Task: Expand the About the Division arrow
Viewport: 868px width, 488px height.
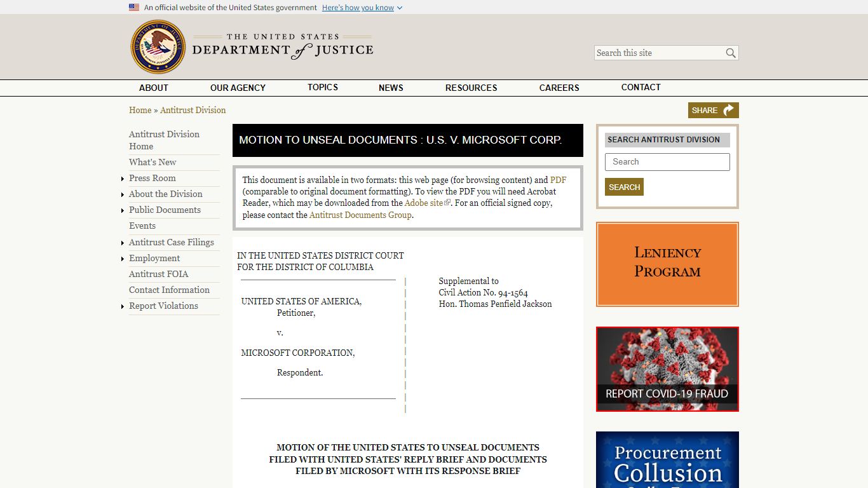Action: pos(123,195)
